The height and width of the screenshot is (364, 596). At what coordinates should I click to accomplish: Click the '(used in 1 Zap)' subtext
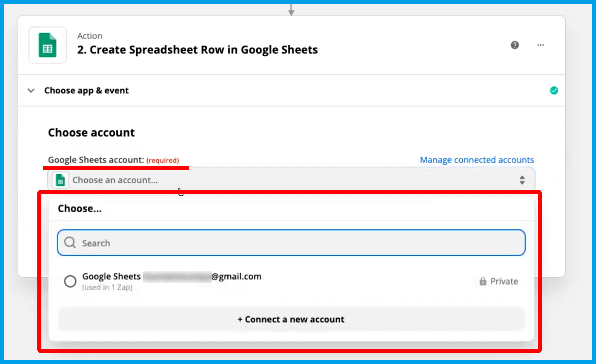(x=107, y=287)
